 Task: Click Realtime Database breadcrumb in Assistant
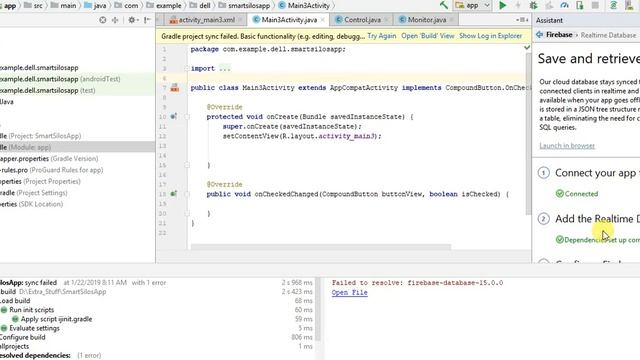pos(608,35)
